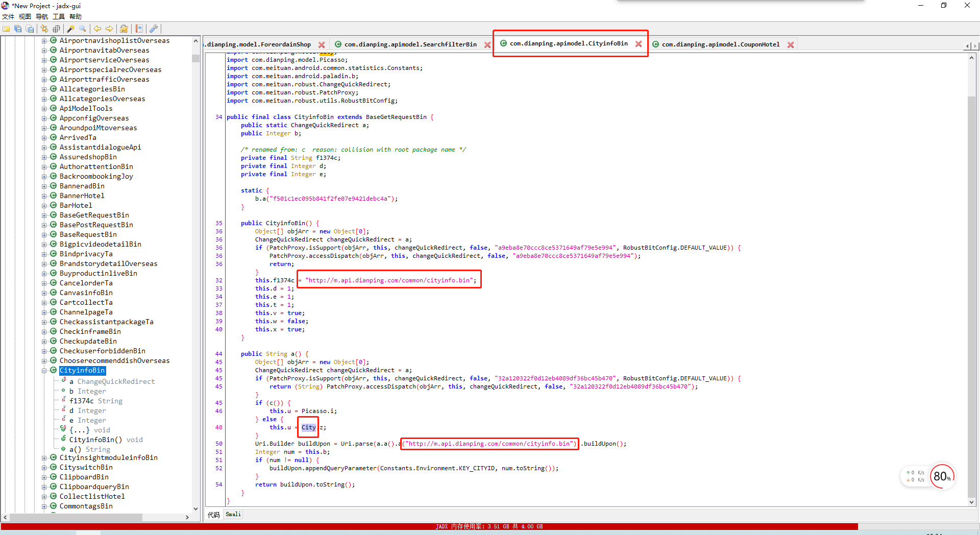Select the a() String method in tree
The image size is (980, 535).
coord(90,449)
